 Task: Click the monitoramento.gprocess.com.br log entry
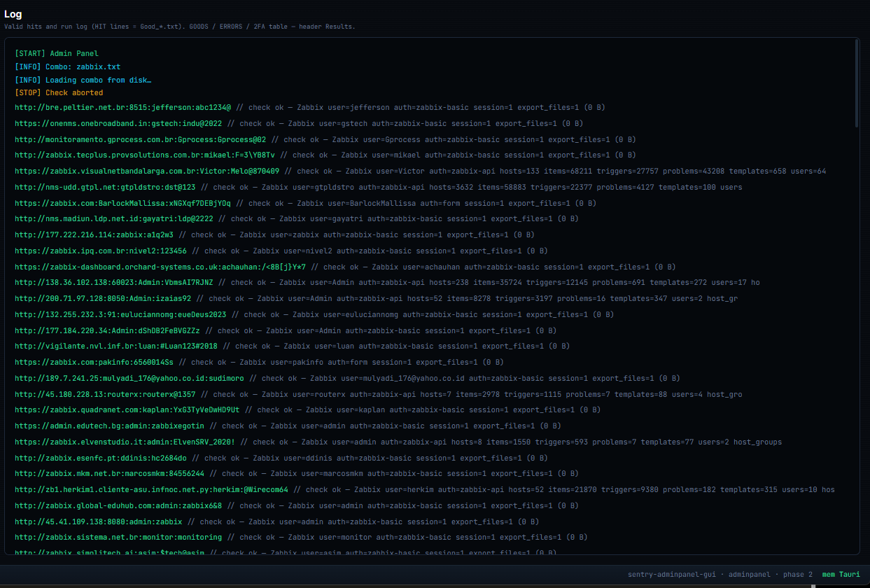pyautogui.click(x=325, y=139)
